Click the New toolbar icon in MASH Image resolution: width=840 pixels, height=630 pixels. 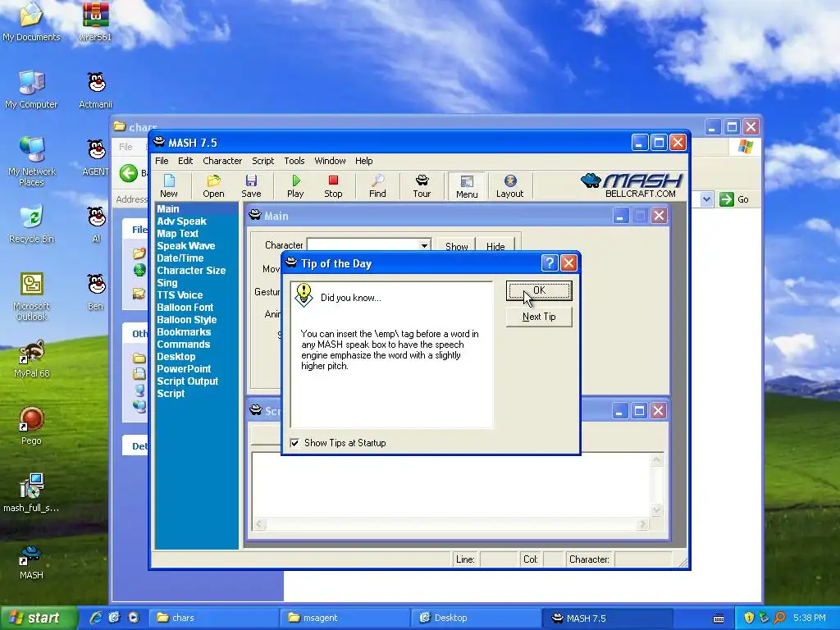169,186
